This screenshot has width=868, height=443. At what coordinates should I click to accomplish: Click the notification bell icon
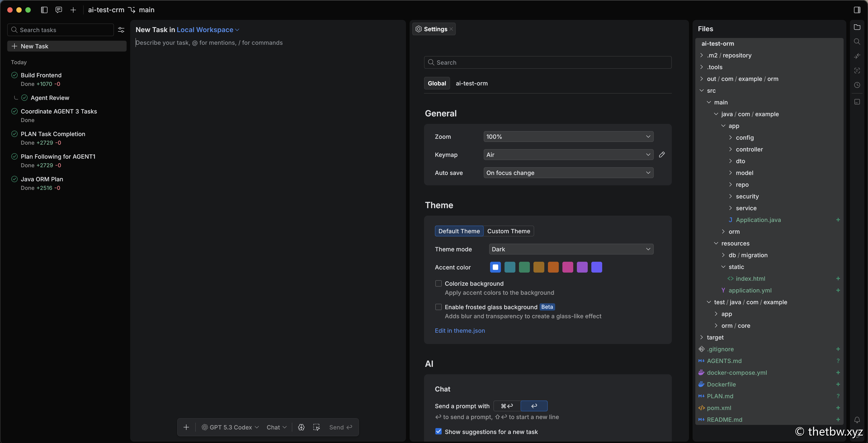[x=857, y=419]
